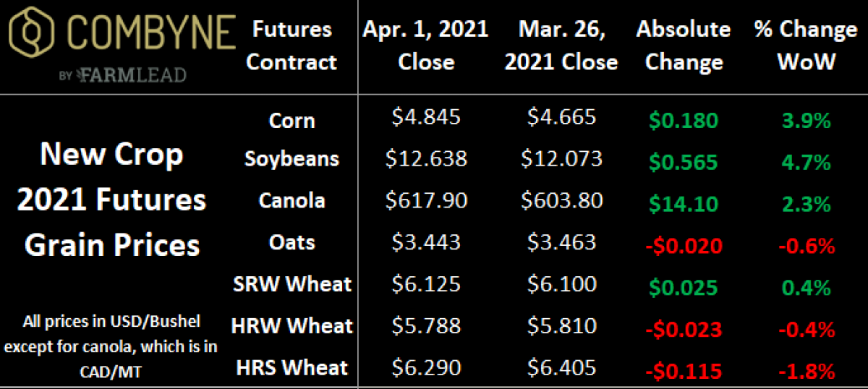Click the New Crop 2021 Futures title
The height and width of the screenshot is (389, 868).
click(112, 200)
